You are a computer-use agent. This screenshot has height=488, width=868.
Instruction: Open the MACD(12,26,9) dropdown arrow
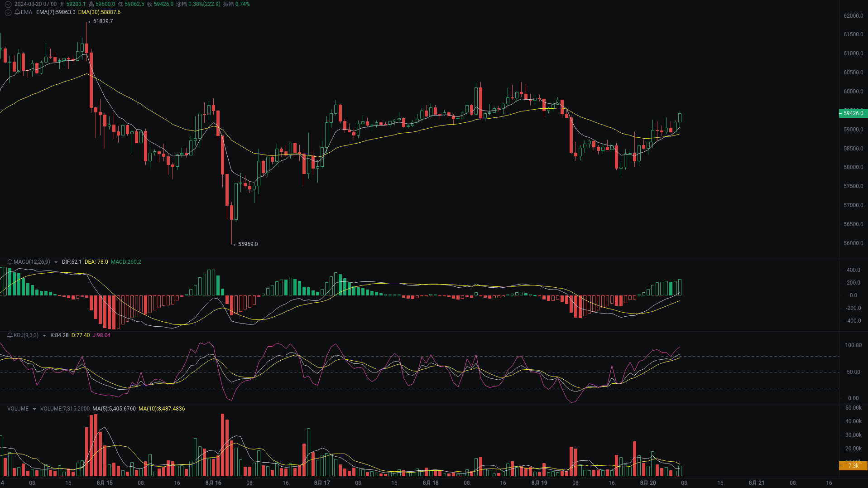[56, 262]
